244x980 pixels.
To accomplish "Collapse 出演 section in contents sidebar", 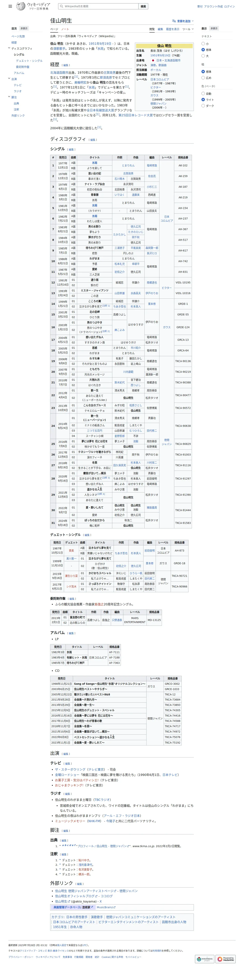I will tap(9, 79).
